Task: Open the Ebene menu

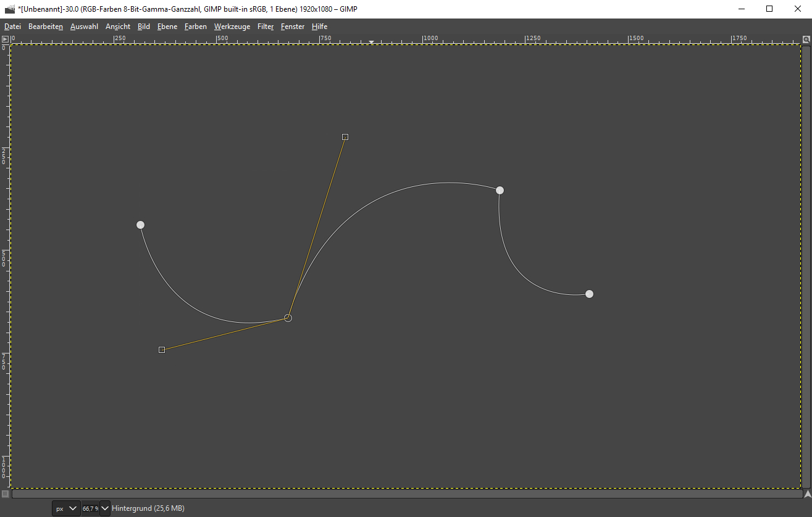Action: [x=167, y=27]
